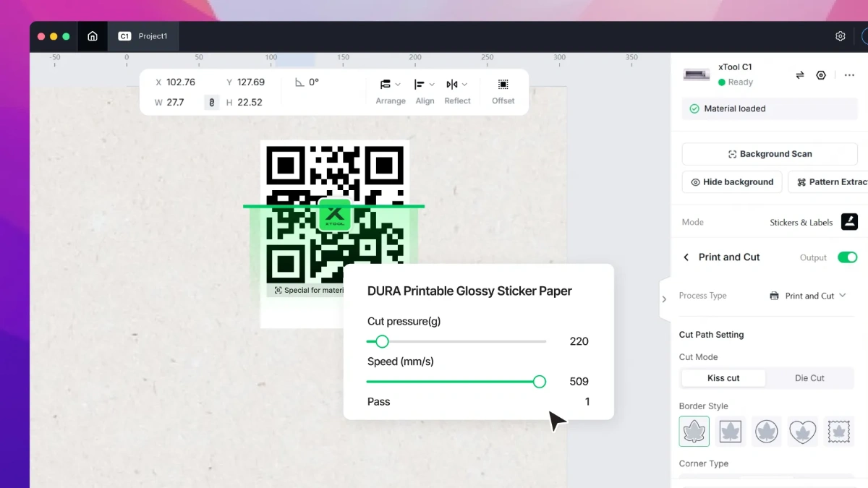Click the height field 22.52

pos(250,103)
